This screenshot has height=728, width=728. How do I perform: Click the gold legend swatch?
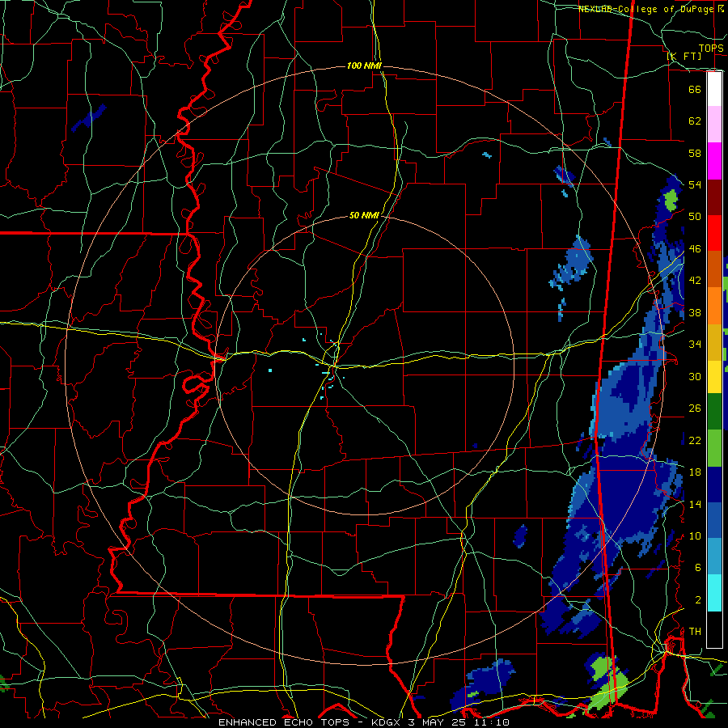coord(714,342)
